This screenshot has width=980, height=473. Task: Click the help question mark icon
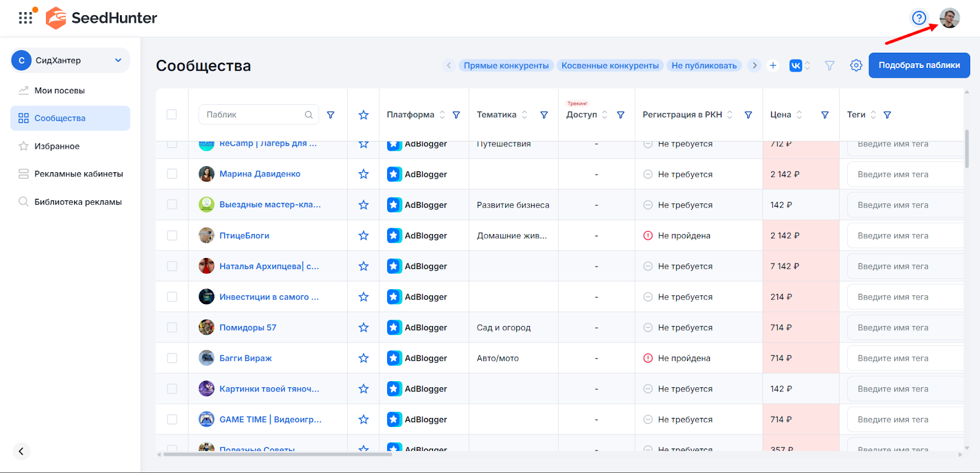[919, 18]
